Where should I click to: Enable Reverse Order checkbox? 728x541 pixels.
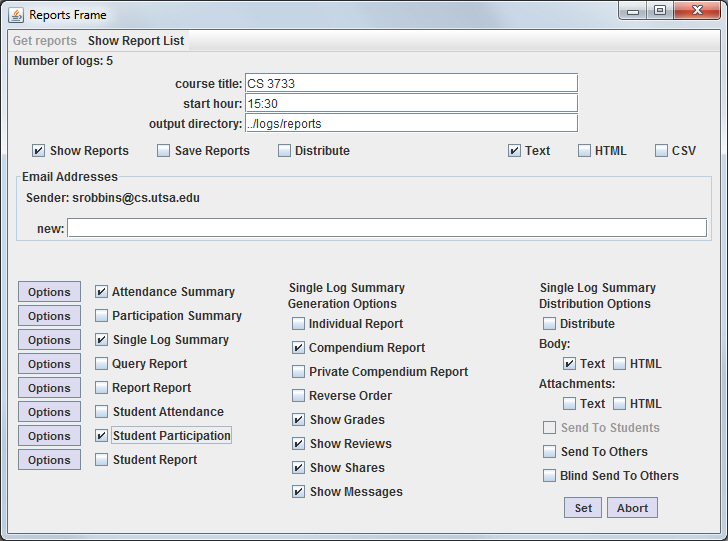[x=299, y=396]
